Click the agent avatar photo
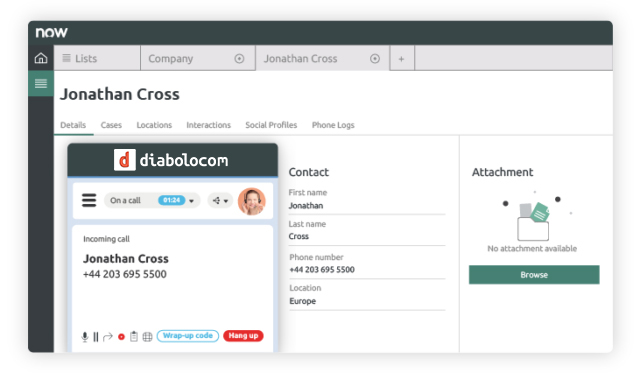The image size is (640, 373). click(x=252, y=201)
